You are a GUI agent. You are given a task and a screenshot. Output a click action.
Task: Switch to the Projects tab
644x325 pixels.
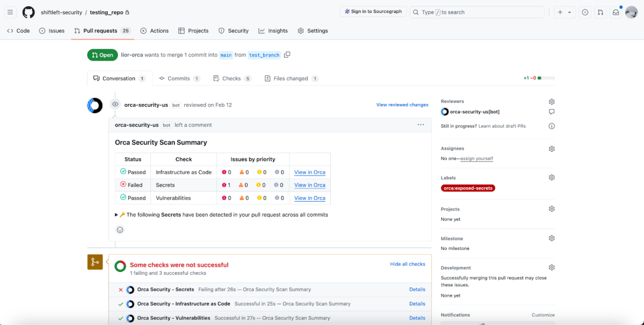(x=193, y=31)
